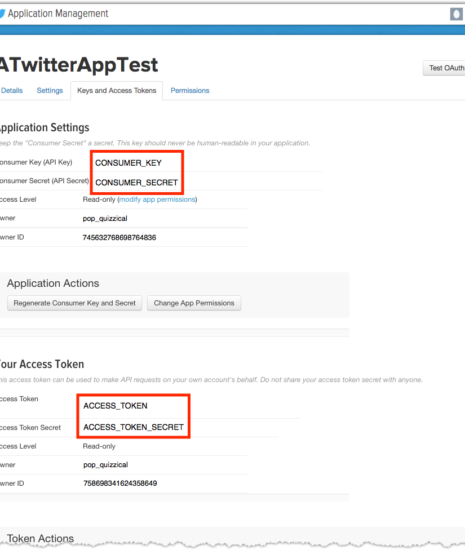Select the ACCESS_TOKEN value text
Screen dimensions: 465x550
115,406
